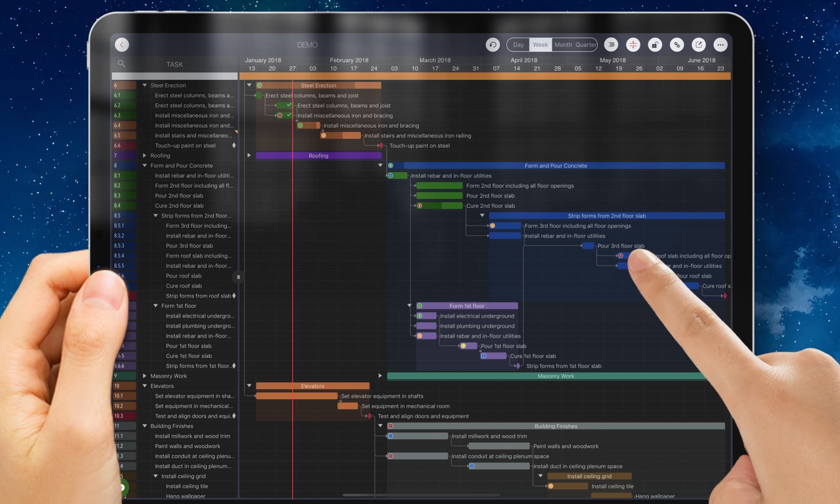Image resolution: width=840 pixels, height=504 pixels.
Task: Switch to Month view
Action: click(x=562, y=44)
